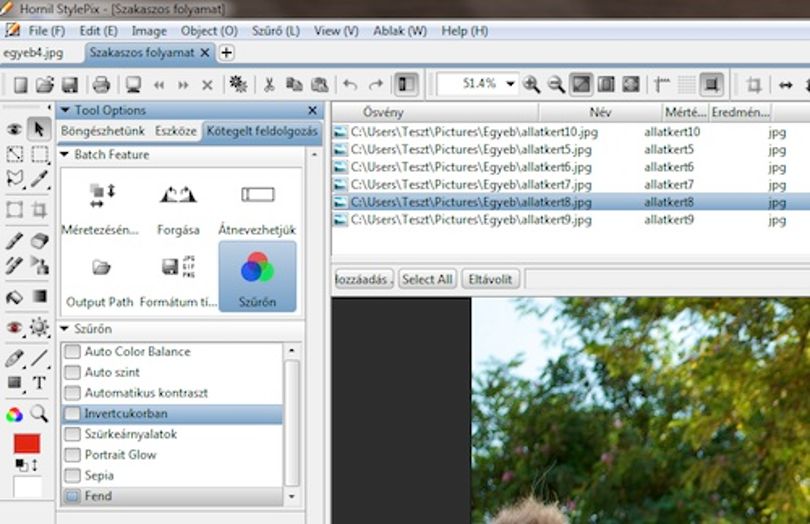Tick the Portrait Glow checkbox

tap(72, 455)
